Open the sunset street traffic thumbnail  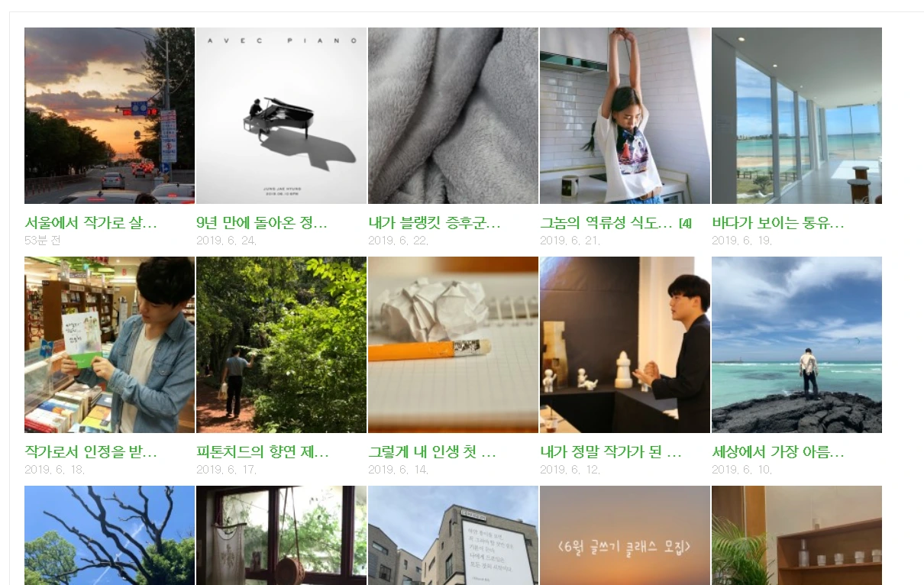pyautogui.click(x=109, y=115)
